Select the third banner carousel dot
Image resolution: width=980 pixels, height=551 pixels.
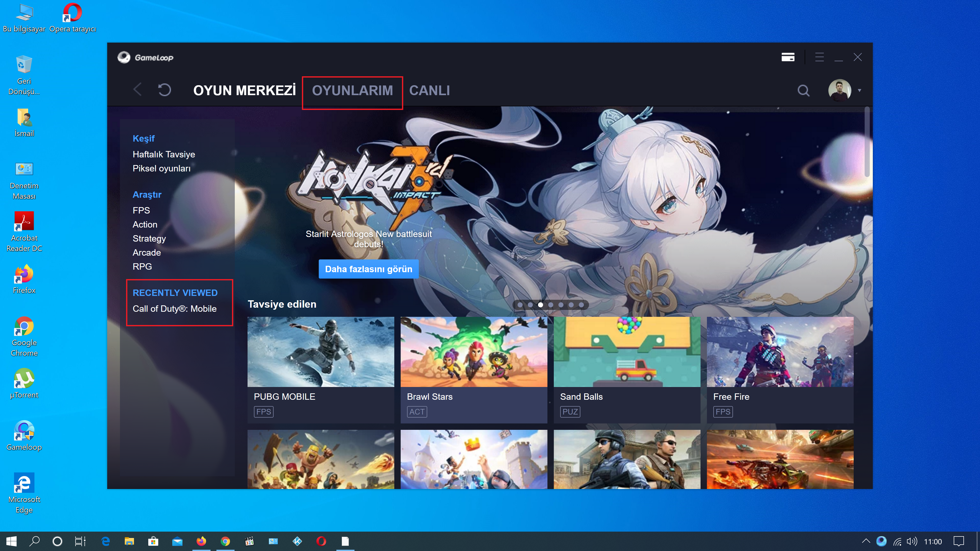click(x=541, y=305)
